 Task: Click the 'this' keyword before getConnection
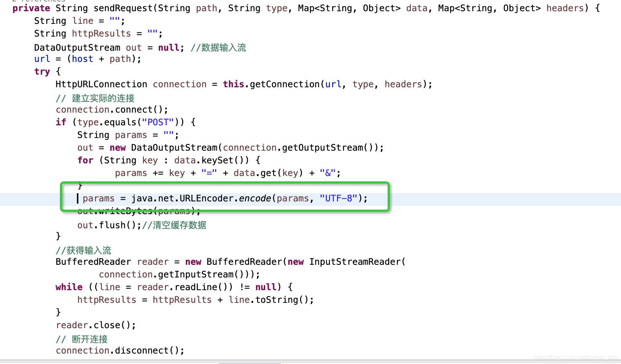[x=234, y=84]
